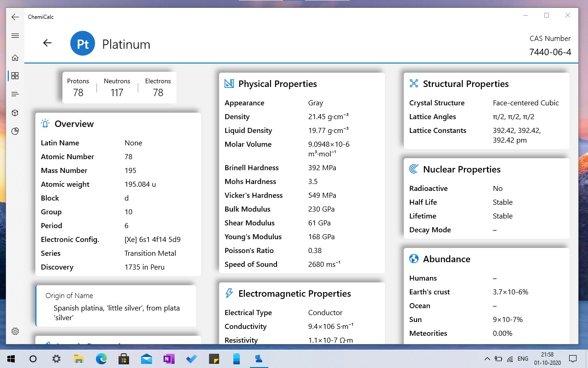Click the Sun abundance value 9×10-7%
588x368 pixels.
(x=508, y=319)
